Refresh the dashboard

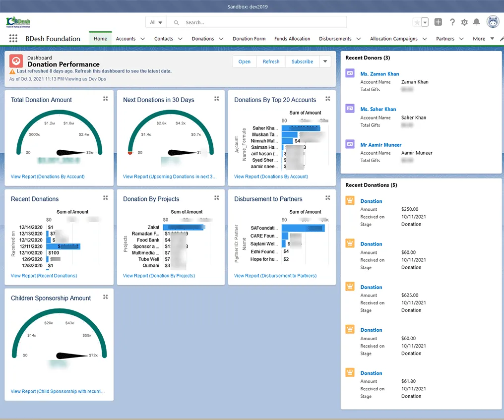[x=271, y=61]
